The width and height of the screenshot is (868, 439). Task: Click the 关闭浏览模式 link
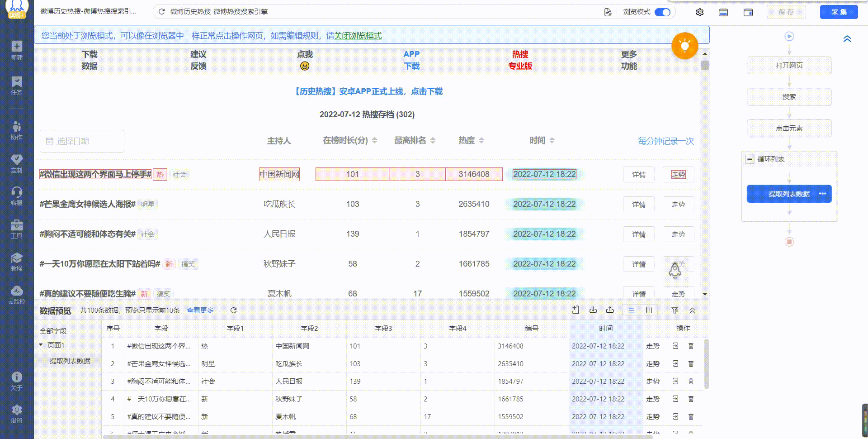click(358, 36)
